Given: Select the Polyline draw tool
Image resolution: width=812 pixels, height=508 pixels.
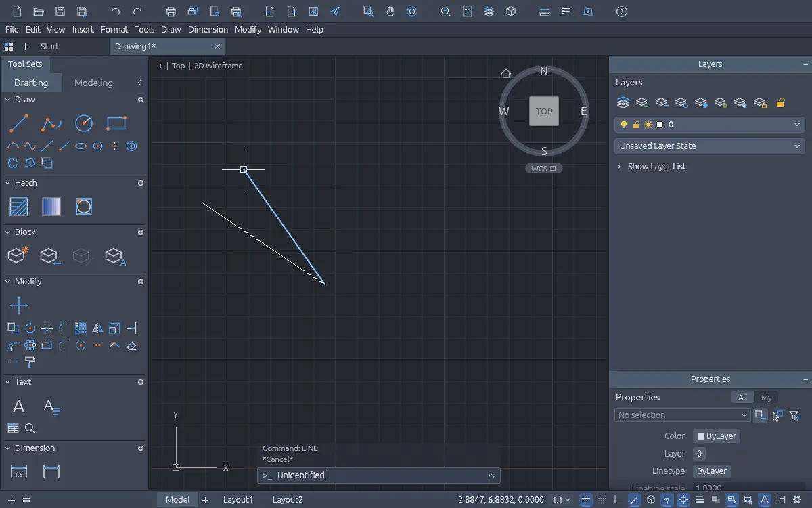Looking at the screenshot, I should pos(51,123).
